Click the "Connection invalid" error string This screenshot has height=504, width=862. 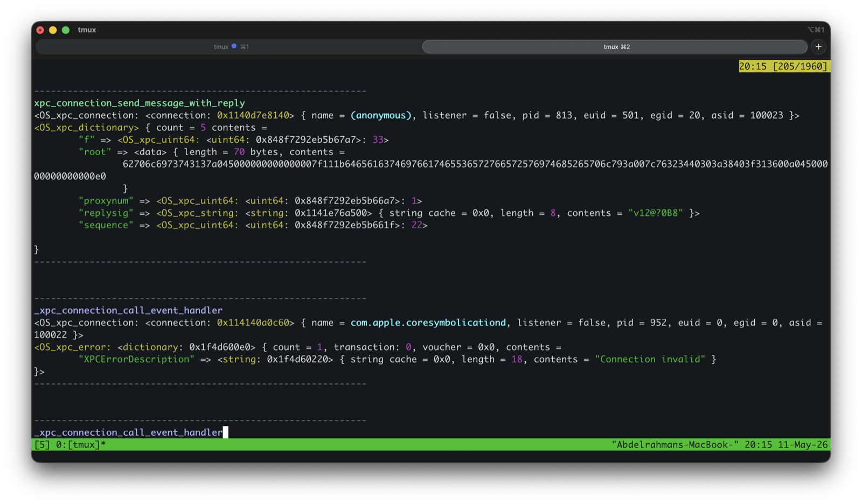pyautogui.click(x=650, y=359)
